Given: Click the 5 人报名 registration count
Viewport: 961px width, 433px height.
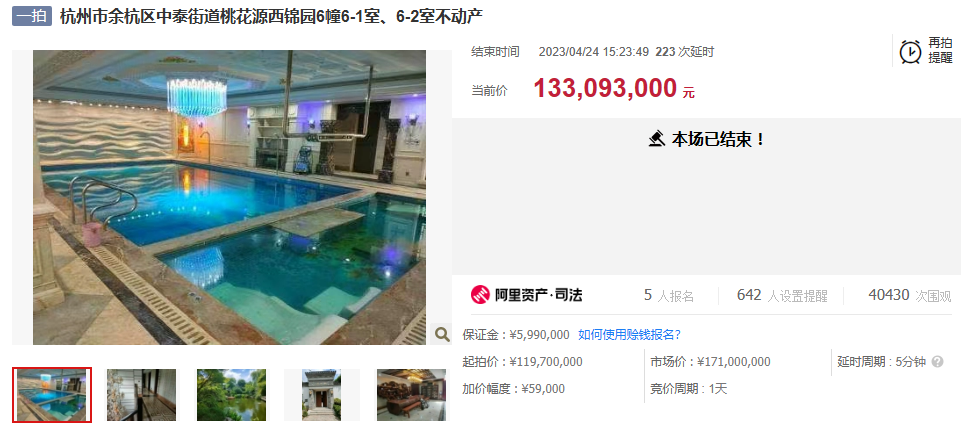Looking at the screenshot, I should (669, 296).
